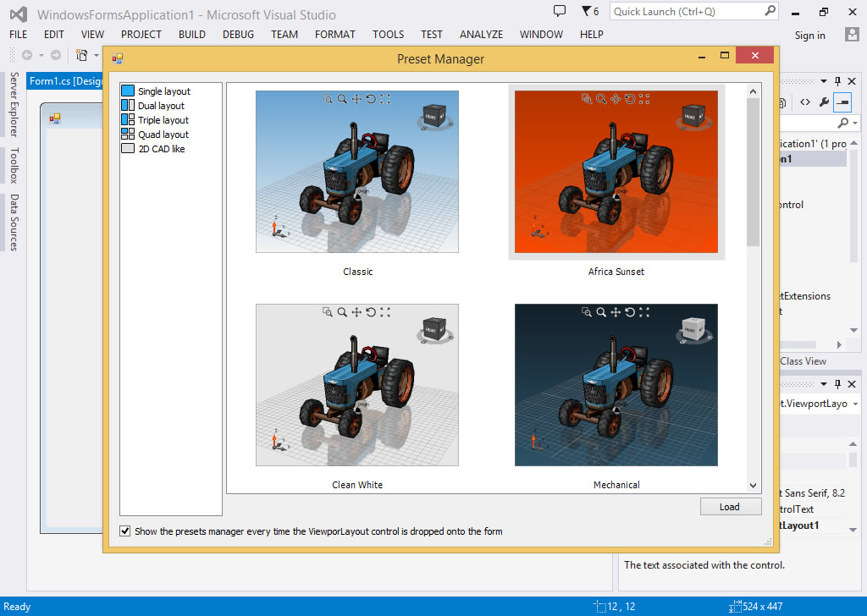Open the Solution Explorer window options dropdown
This screenshot has width=867, height=616.
[823, 81]
